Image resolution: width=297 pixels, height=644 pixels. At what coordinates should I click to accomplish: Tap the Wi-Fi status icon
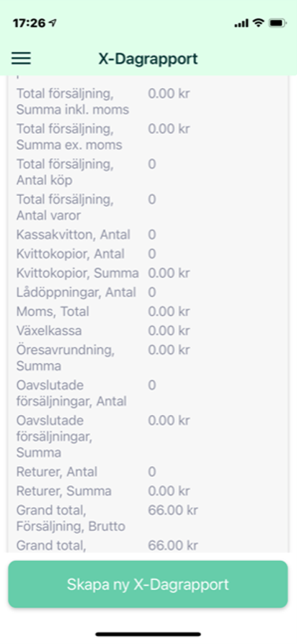point(258,23)
